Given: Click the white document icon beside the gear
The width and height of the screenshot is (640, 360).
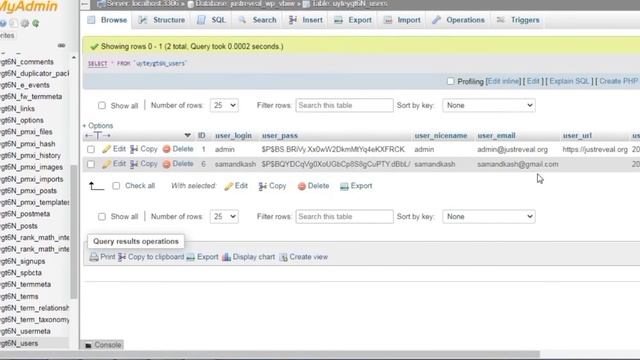Looking at the screenshot, I should 14,23.
